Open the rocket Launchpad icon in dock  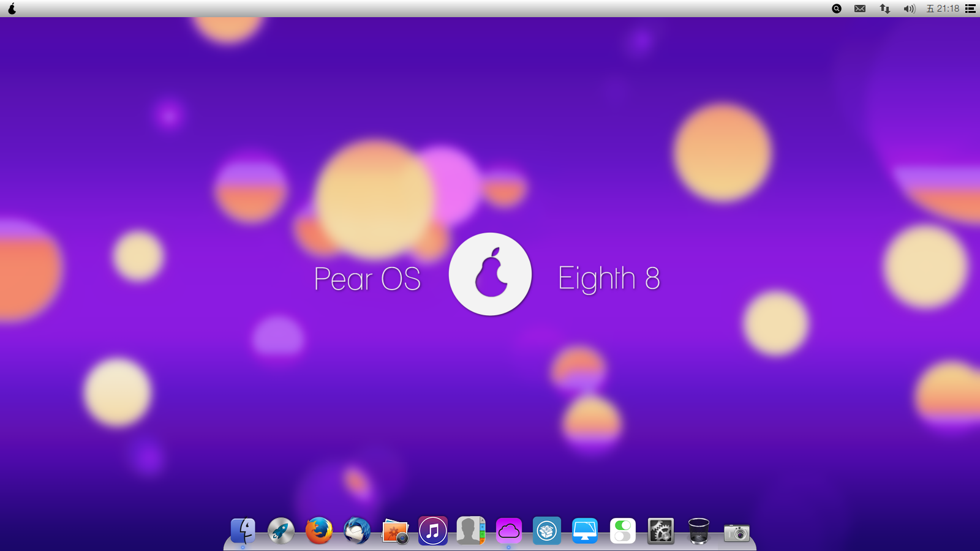coord(281,531)
